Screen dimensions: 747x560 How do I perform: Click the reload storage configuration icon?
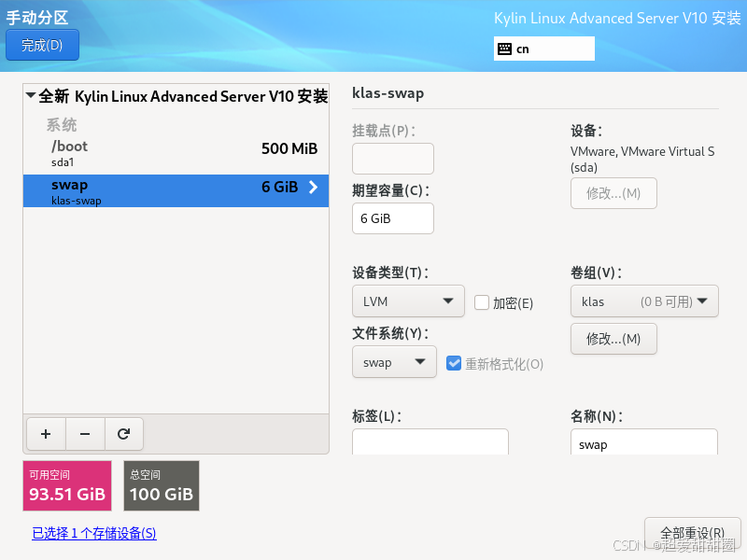point(124,434)
